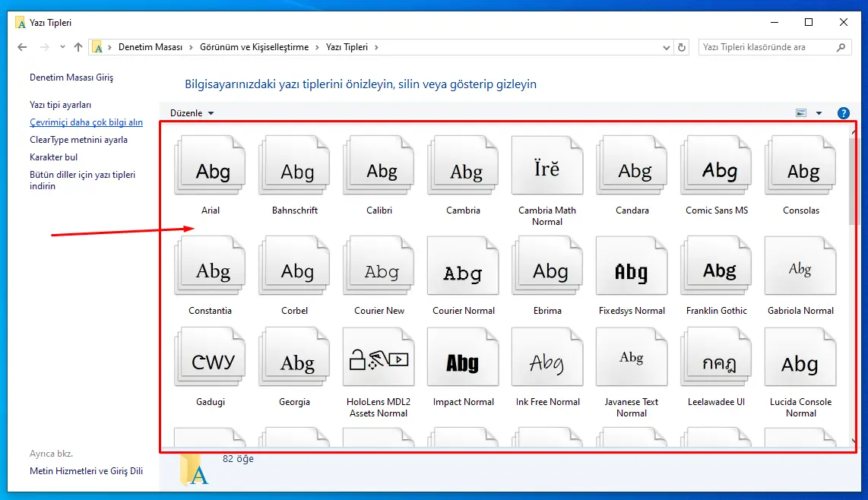
Task: Click the view layout icon button
Action: pos(801,113)
